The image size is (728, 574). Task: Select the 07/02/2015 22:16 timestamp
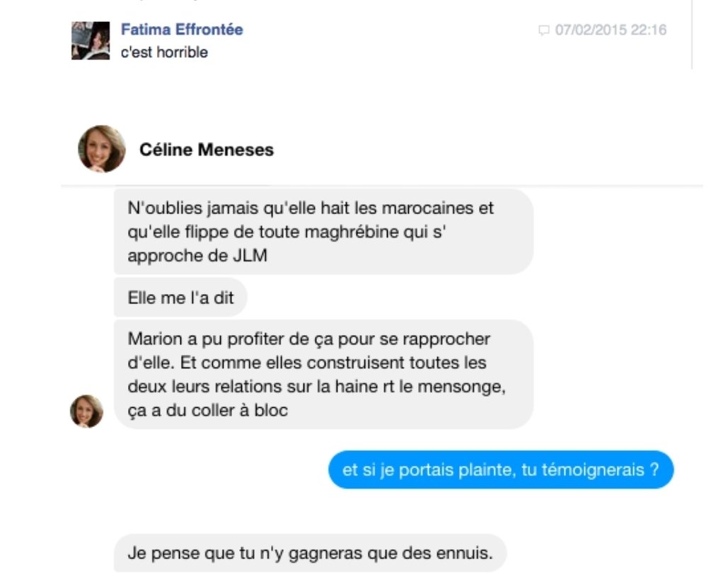tap(611, 30)
